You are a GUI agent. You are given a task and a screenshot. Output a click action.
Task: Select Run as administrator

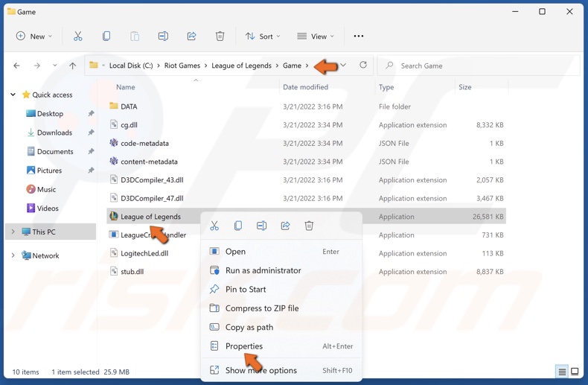click(281, 270)
